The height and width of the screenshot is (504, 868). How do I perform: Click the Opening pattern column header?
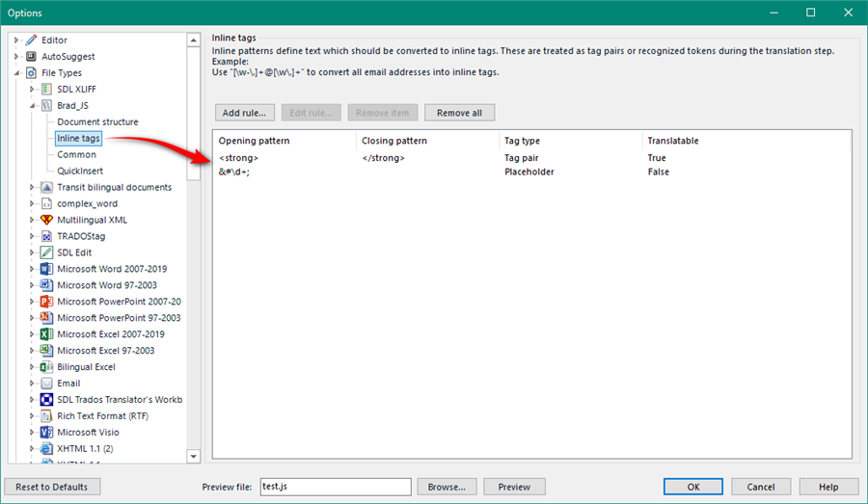pyautogui.click(x=285, y=141)
